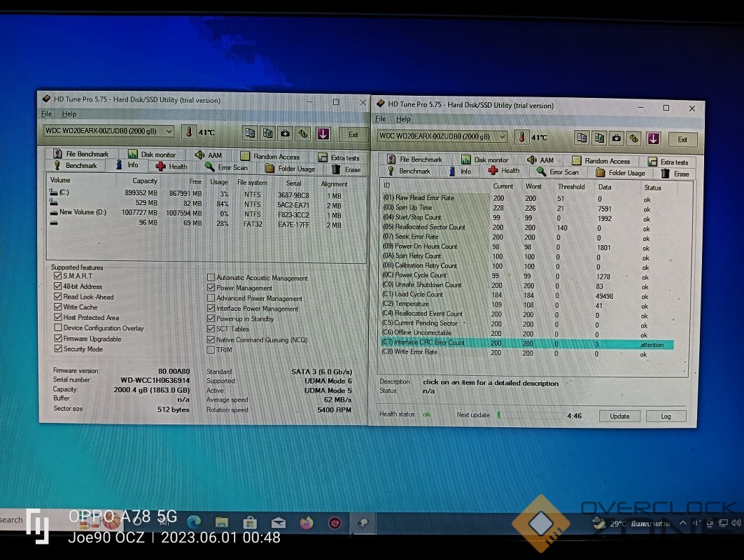Image resolution: width=744 pixels, height=560 pixels.
Task: Copy screenshot to clipboard in left window
Action: point(267,134)
